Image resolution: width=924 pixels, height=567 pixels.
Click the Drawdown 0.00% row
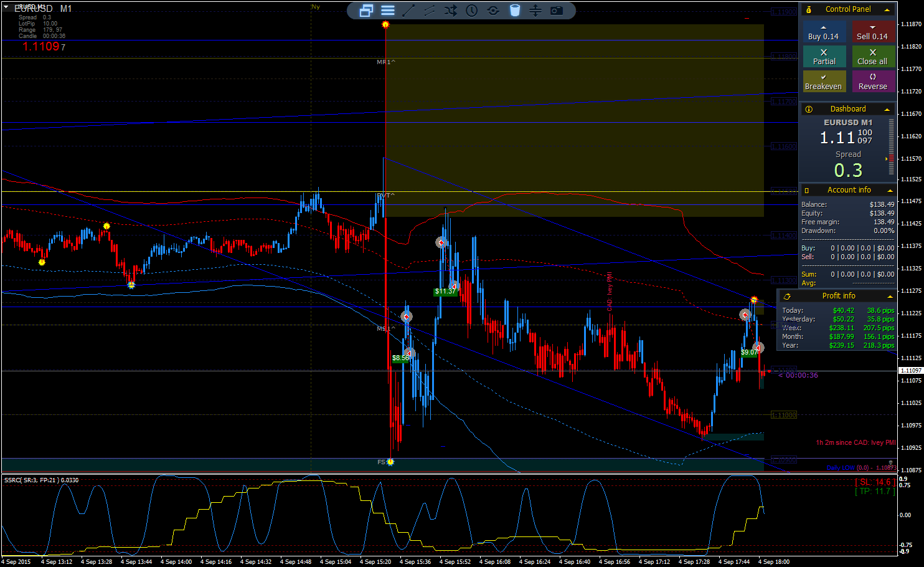coord(848,231)
